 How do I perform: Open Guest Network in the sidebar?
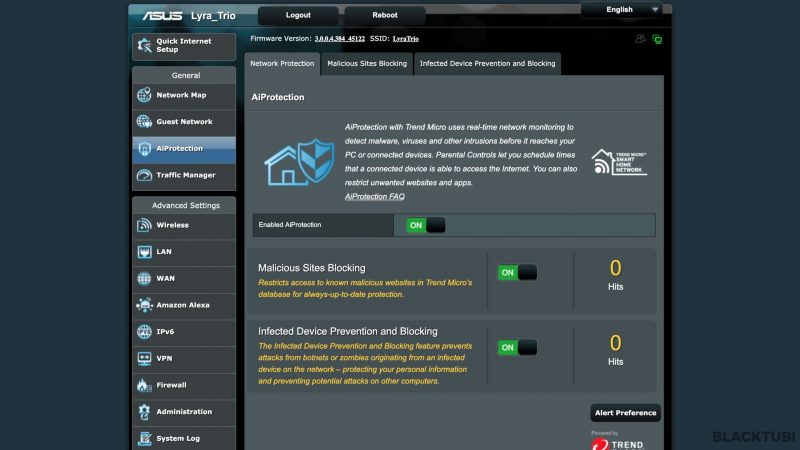point(184,121)
